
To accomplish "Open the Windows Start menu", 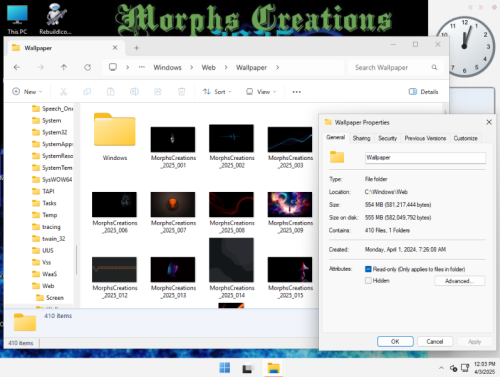I will click(x=225, y=368).
